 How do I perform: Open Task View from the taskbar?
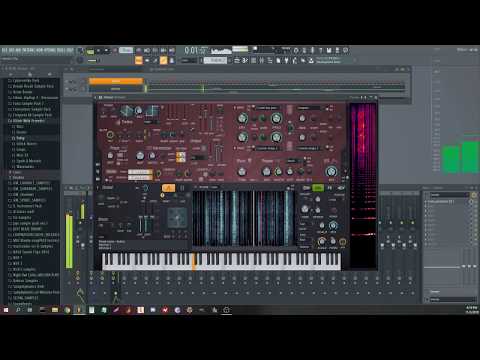[x=30, y=310]
